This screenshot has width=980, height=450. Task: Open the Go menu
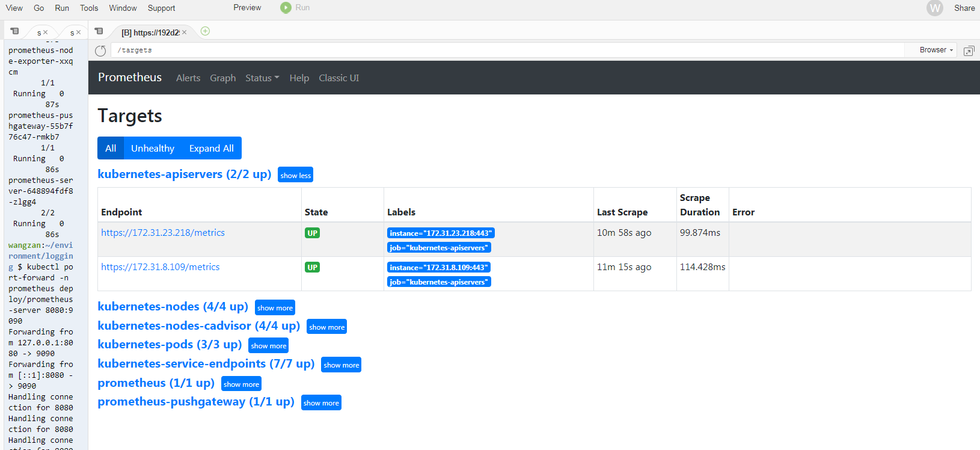pos(39,8)
